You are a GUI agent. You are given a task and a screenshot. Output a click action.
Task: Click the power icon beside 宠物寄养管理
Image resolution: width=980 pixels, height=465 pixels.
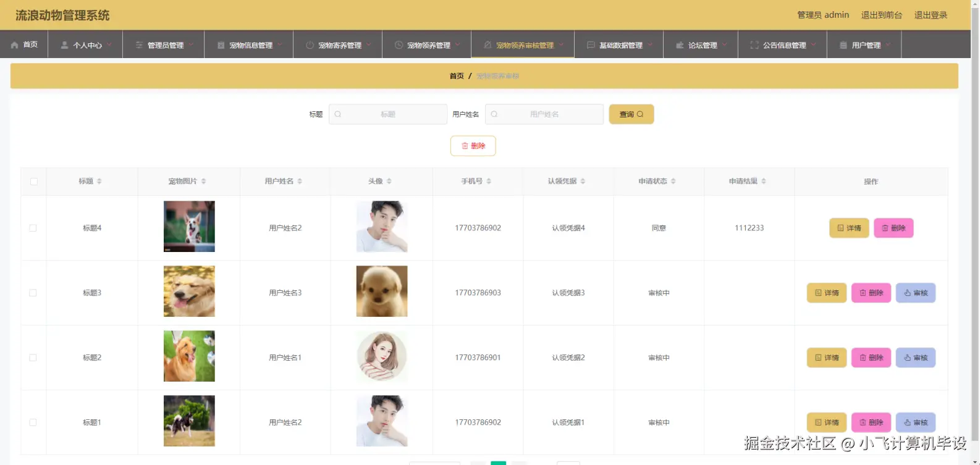point(310,45)
